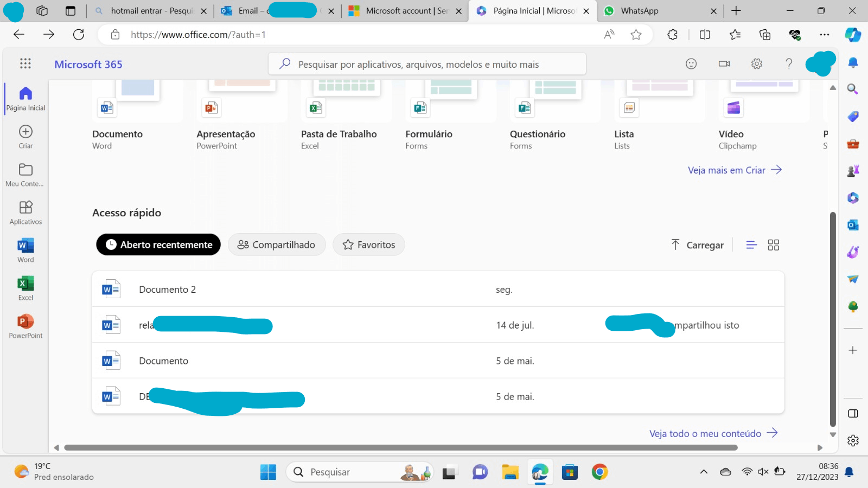
Task: Open the Edge Favorites list
Action: [x=735, y=35]
